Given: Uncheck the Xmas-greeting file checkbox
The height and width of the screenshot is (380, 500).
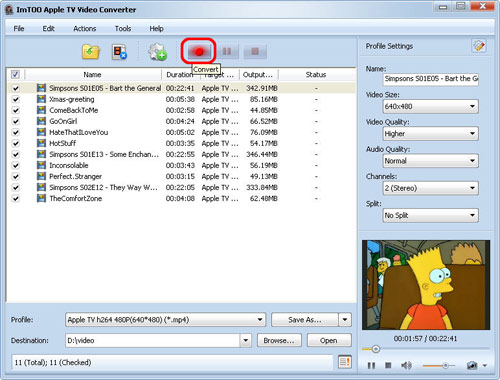Looking at the screenshot, I should [x=16, y=99].
